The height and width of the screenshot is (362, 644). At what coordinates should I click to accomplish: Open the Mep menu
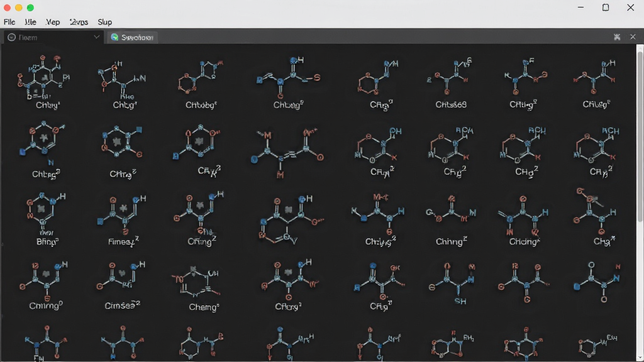click(x=53, y=22)
